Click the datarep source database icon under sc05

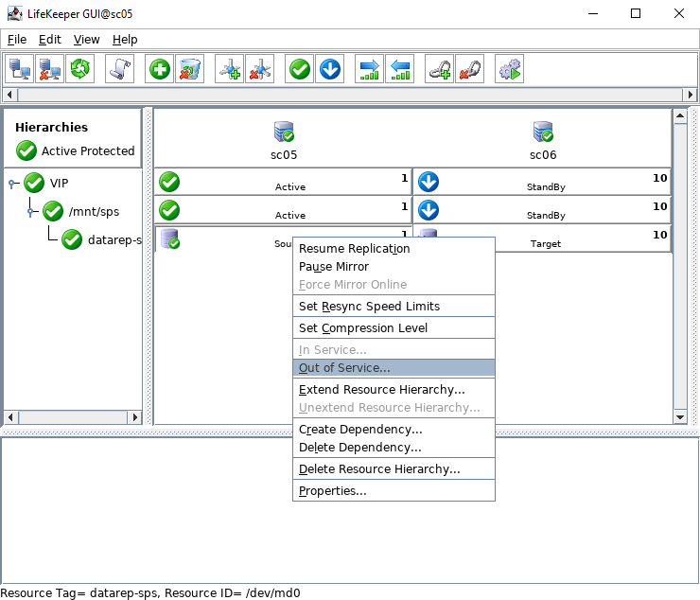[170, 238]
